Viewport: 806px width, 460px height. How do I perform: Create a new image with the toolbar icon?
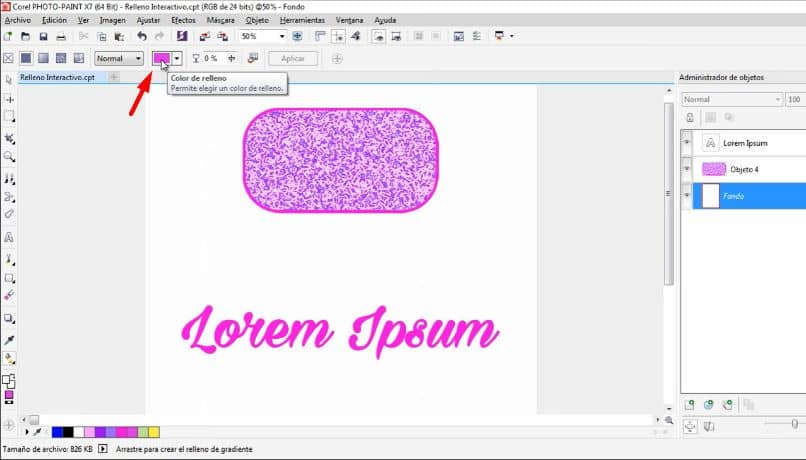tap(8, 36)
